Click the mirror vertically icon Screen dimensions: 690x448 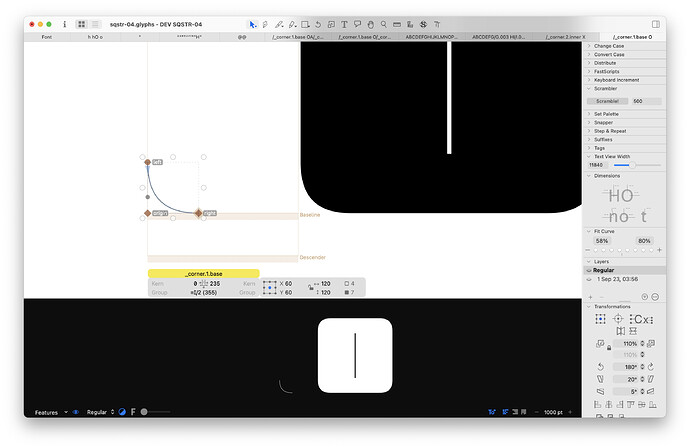point(633,331)
